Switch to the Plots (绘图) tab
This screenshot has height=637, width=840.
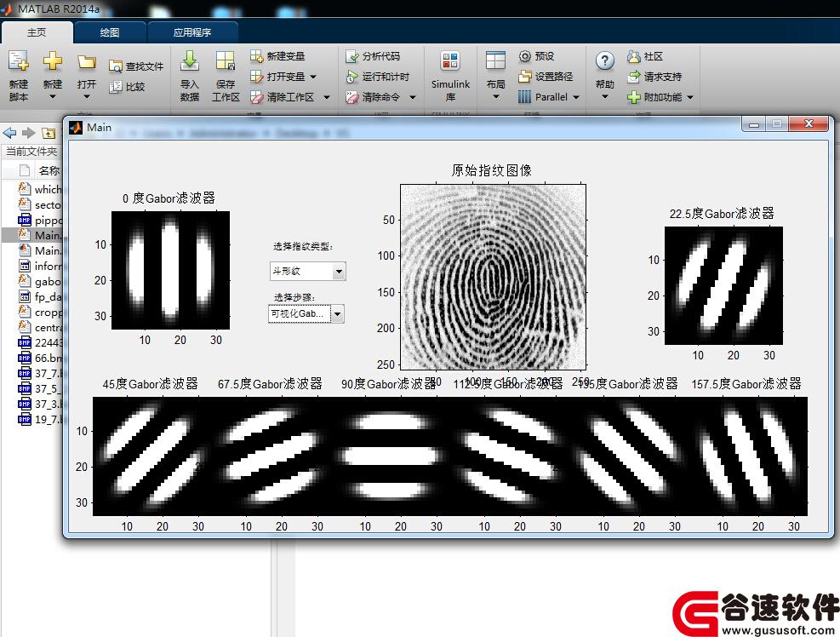[x=110, y=32]
